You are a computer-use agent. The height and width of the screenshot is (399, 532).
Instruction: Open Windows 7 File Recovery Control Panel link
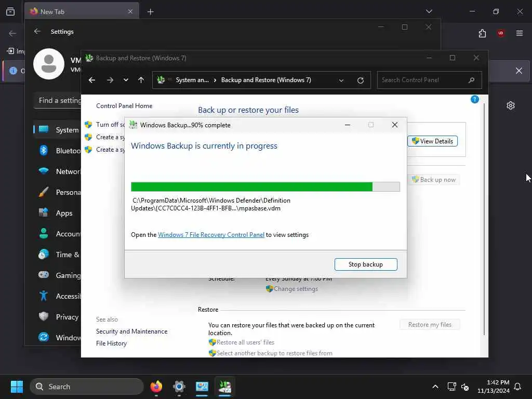(211, 235)
